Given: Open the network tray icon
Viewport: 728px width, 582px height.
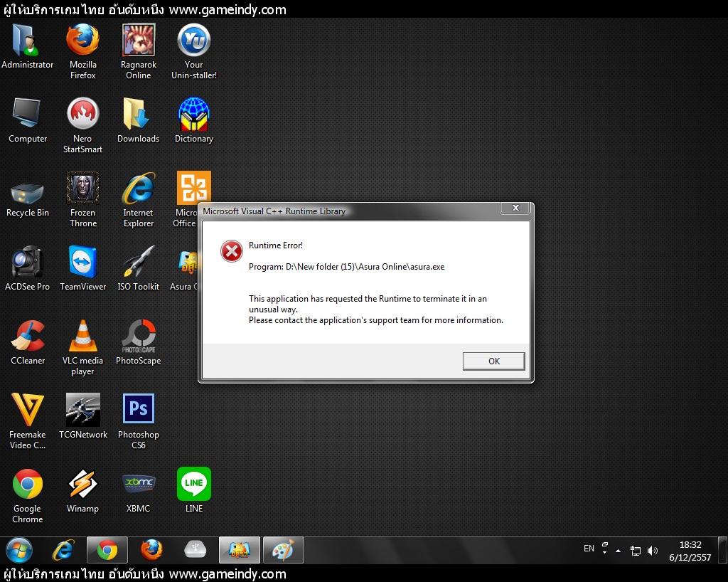Looking at the screenshot, I should coord(635,551).
